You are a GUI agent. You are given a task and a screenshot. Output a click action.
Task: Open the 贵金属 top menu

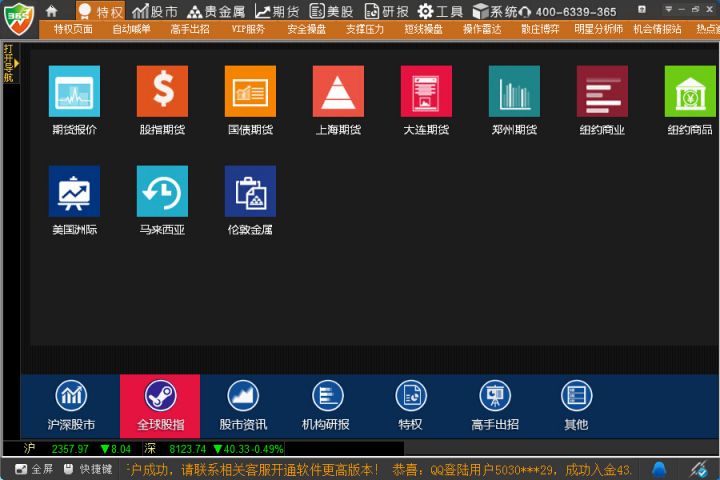point(216,11)
